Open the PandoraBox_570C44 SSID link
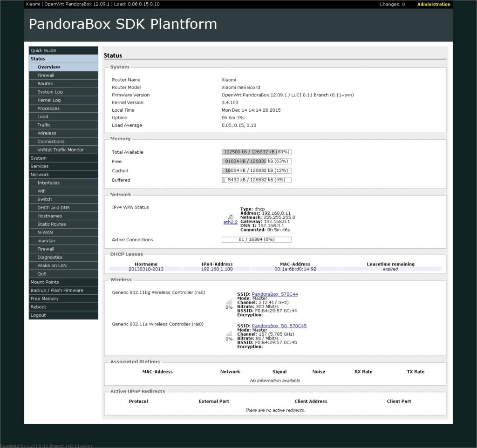The width and height of the screenshot is (477, 448). point(275,294)
